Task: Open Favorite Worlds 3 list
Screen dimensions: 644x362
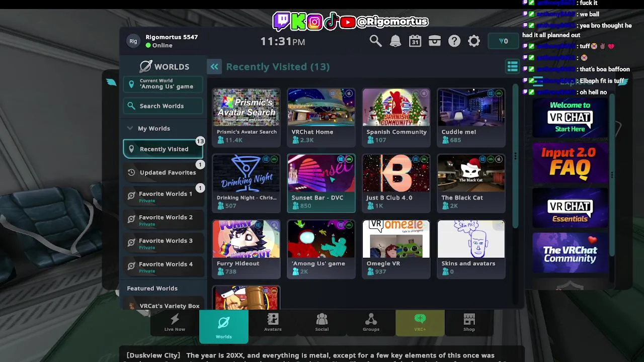Action: pos(163,243)
